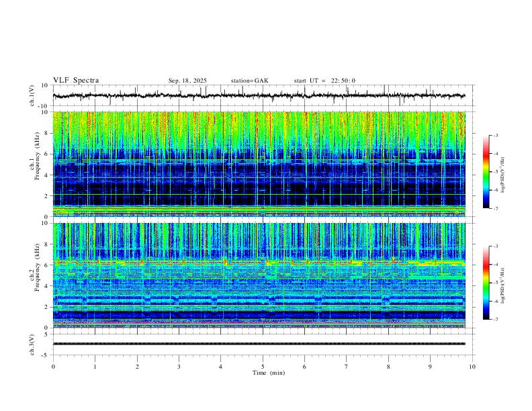Click the ch.2 "Frequency (kHz)" axis label

pyautogui.click(x=38, y=267)
